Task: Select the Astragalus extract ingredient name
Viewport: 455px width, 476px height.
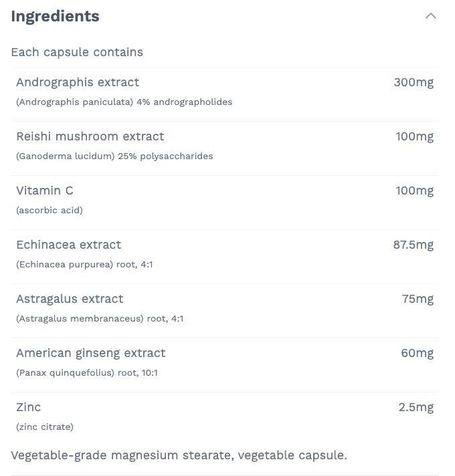Action: (x=70, y=299)
